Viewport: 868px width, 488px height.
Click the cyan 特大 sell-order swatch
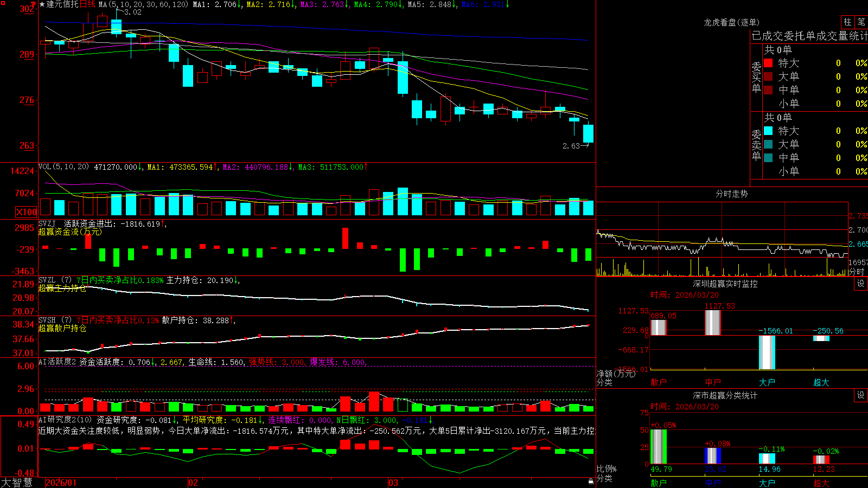click(x=768, y=131)
